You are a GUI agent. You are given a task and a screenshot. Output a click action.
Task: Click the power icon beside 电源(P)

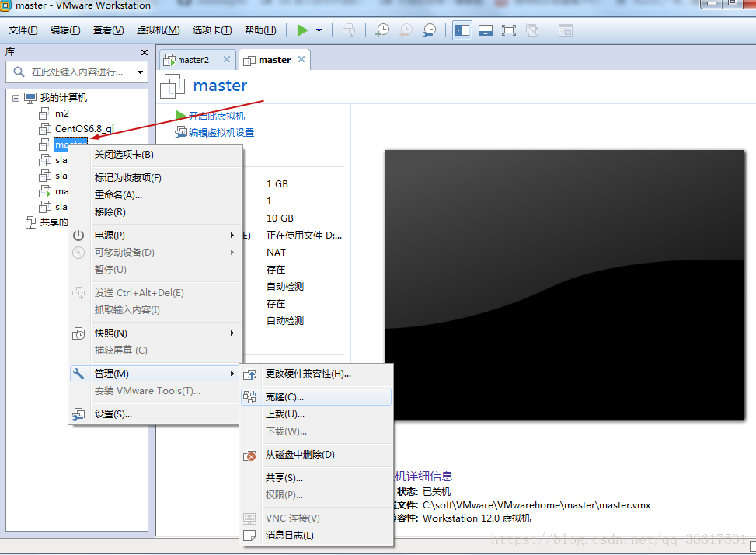(x=78, y=236)
